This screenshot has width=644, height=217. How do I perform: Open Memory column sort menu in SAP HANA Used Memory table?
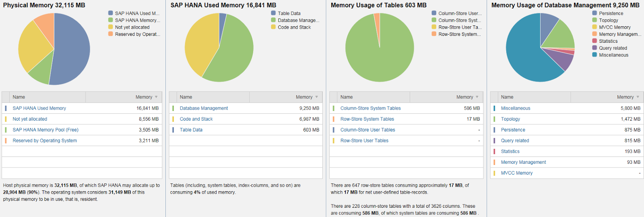pos(317,97)
